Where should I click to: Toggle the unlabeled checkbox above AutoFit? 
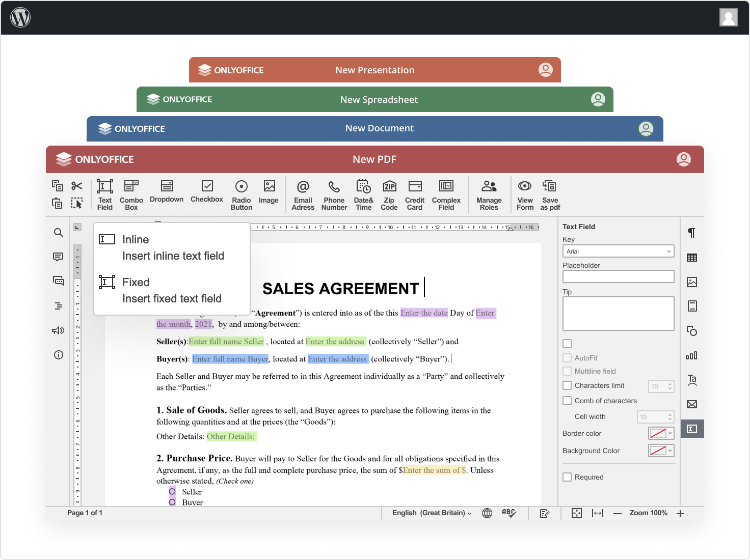click(567, 344)
